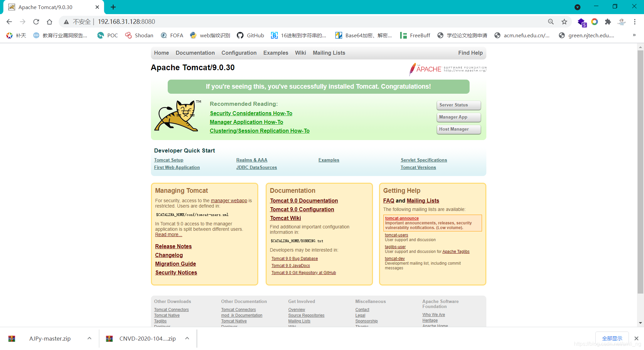Open the First Web Application link
The width and height of the screenshot is (644, 350).
(177, 168)
